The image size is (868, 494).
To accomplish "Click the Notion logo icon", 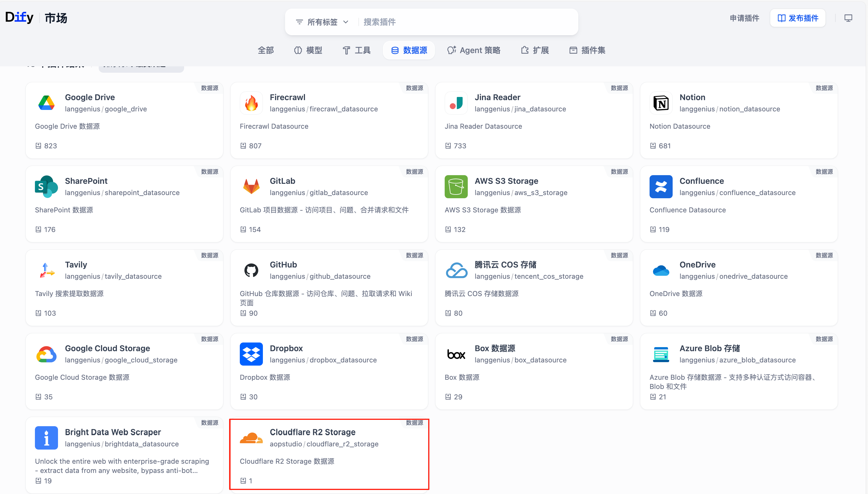I will coord(661,103).
